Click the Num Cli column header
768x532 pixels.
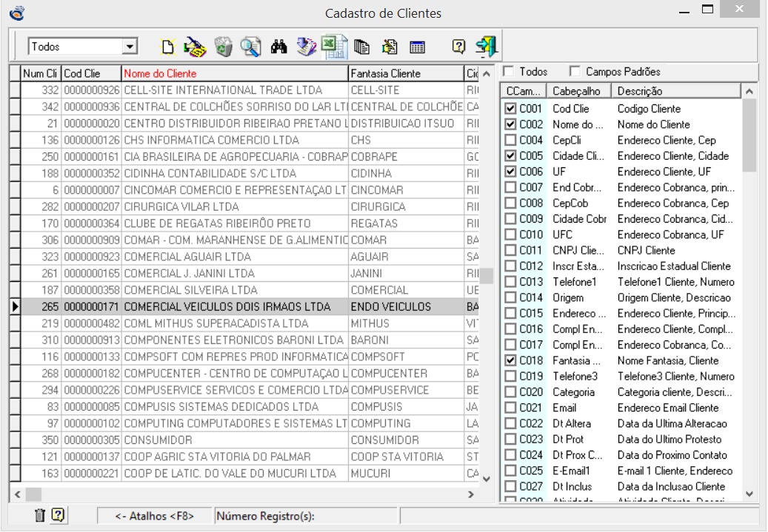click(x=41, y=73)
